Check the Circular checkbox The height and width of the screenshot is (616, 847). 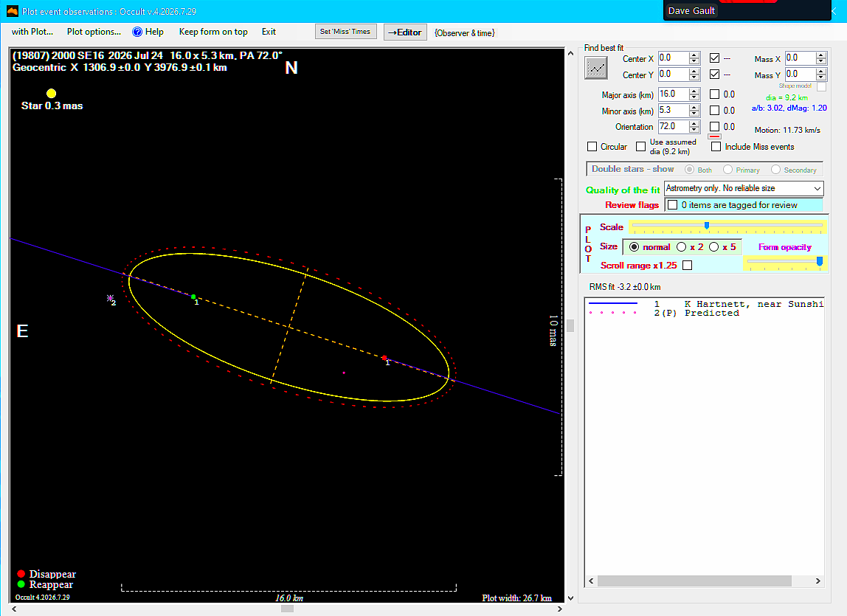tap(592, 147)
